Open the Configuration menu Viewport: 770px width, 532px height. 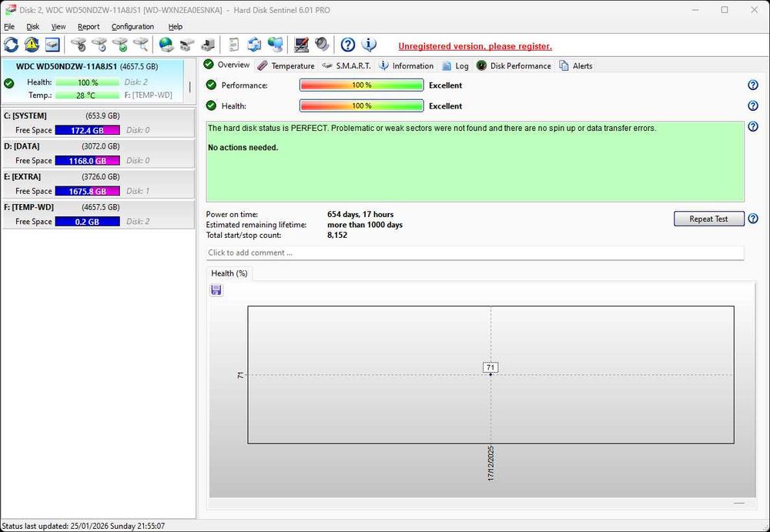pyautogui.click(x=132, y=26)
